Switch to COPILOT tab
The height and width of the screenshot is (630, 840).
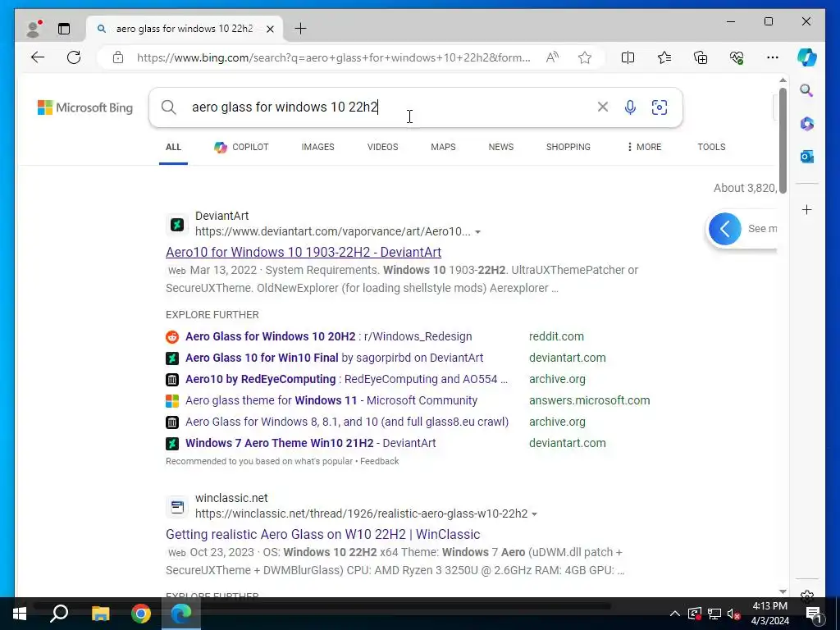click(241, 147)
